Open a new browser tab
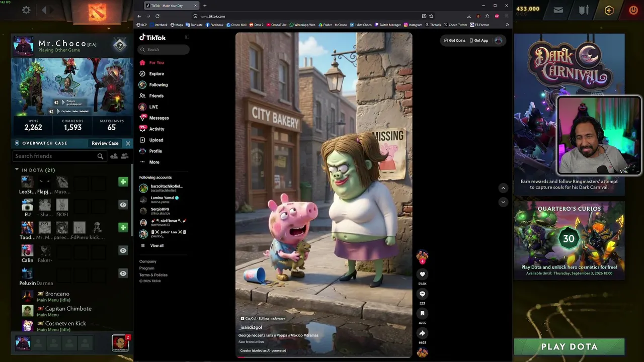Image resolution: width=644 pixels, height=362 pixels. tap(205, 6)
